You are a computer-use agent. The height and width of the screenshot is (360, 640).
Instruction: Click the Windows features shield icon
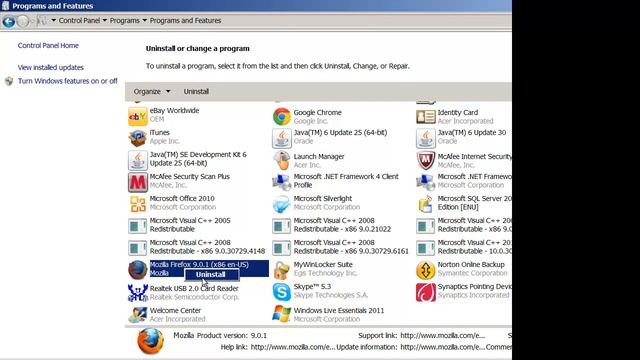tap(9, 81)
